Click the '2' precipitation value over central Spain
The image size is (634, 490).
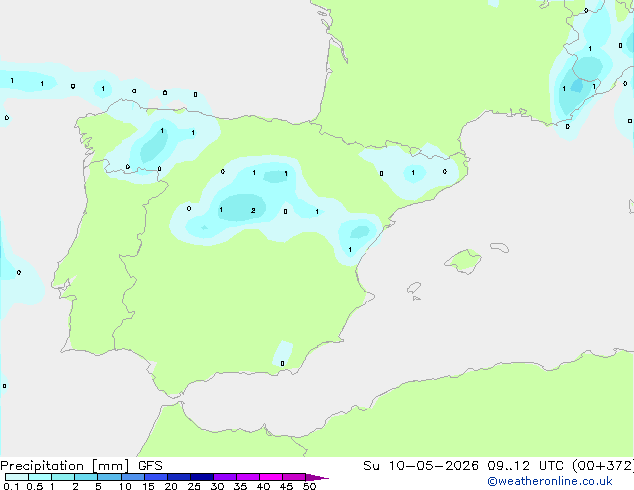click(253, 211)
